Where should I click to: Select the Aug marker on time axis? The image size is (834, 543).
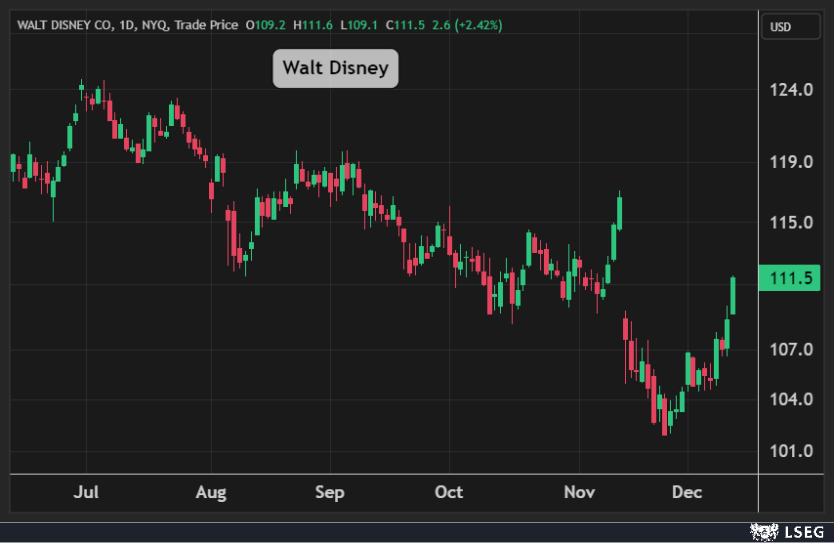pos(211,492)
